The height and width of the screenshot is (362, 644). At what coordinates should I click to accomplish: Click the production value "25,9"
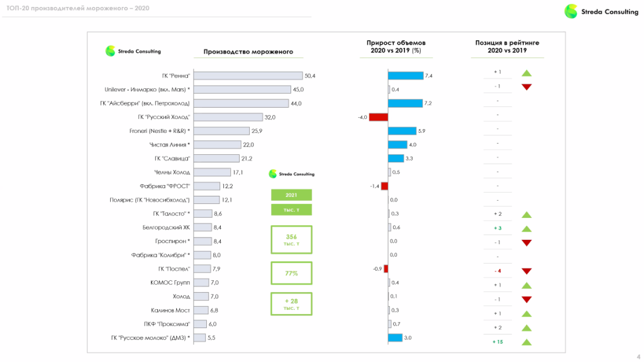click(257, 131)
